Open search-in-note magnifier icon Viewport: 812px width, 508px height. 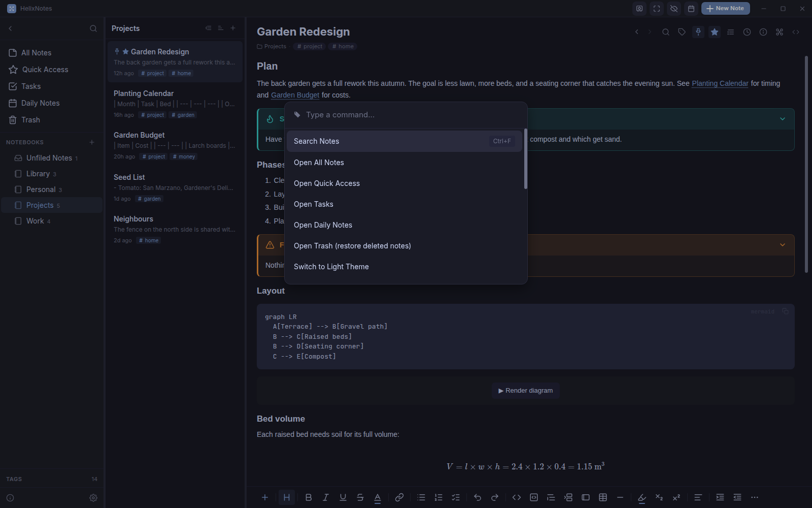click(666, 32)
